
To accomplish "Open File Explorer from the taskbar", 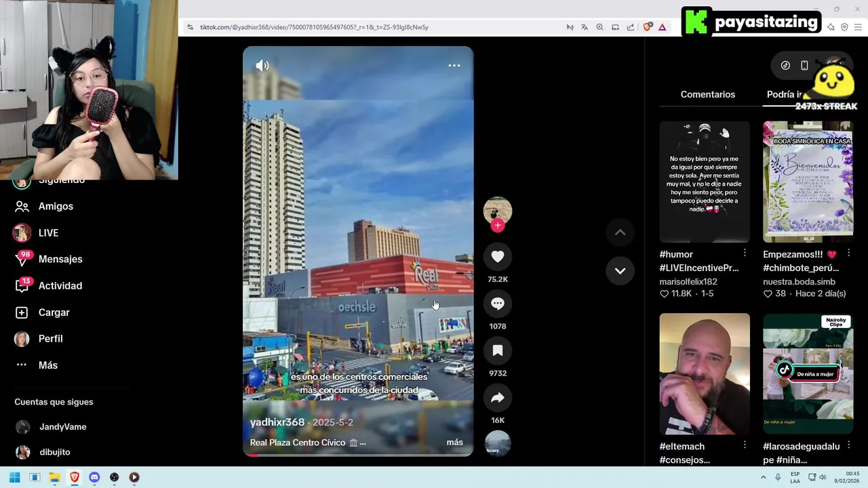I will (54, 477).
